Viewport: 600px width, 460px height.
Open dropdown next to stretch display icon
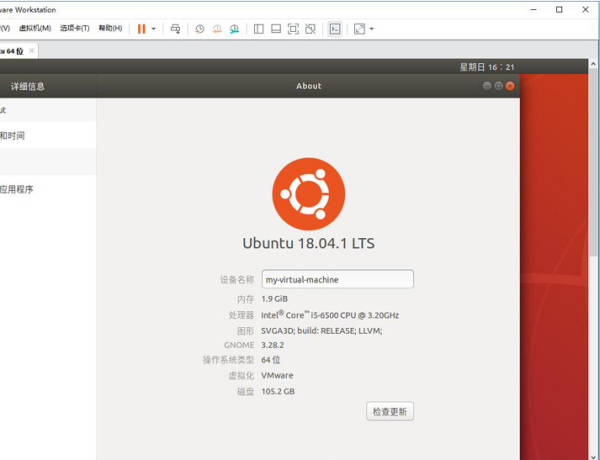[371, 29]
